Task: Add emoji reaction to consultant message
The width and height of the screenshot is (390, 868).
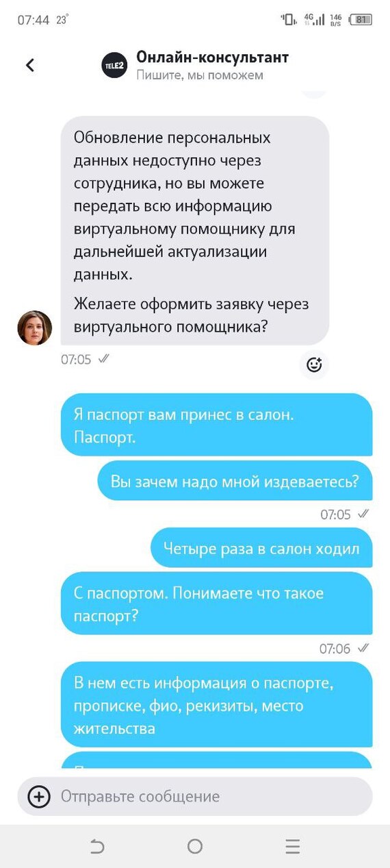Action: pos(314,365)
